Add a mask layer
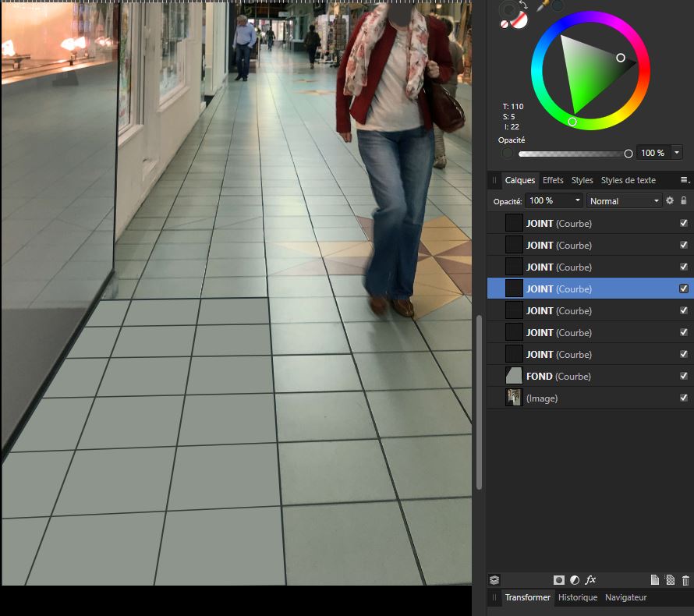 (559, 579)
